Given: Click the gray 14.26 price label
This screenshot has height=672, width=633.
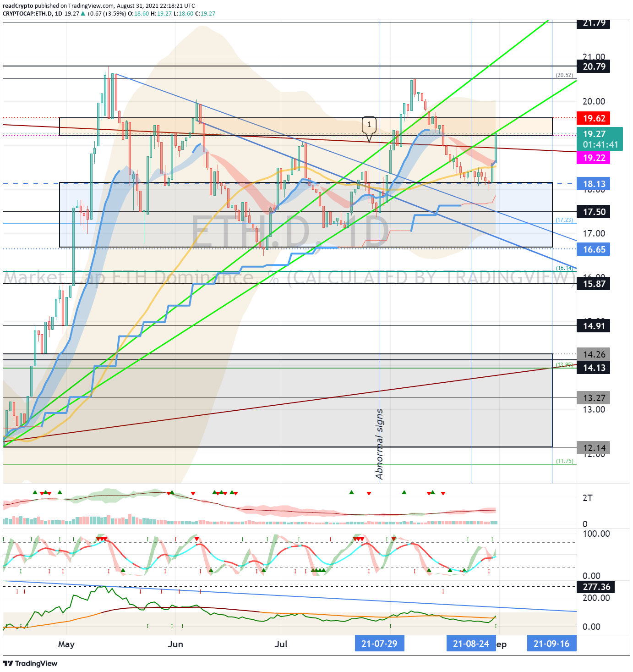Looking at the screenshot, I should point(594,354).
